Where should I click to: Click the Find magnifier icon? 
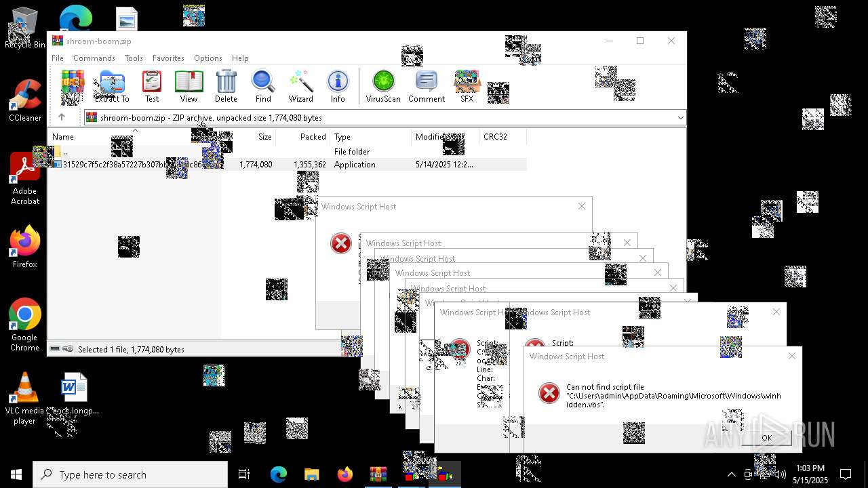(263, 86)
